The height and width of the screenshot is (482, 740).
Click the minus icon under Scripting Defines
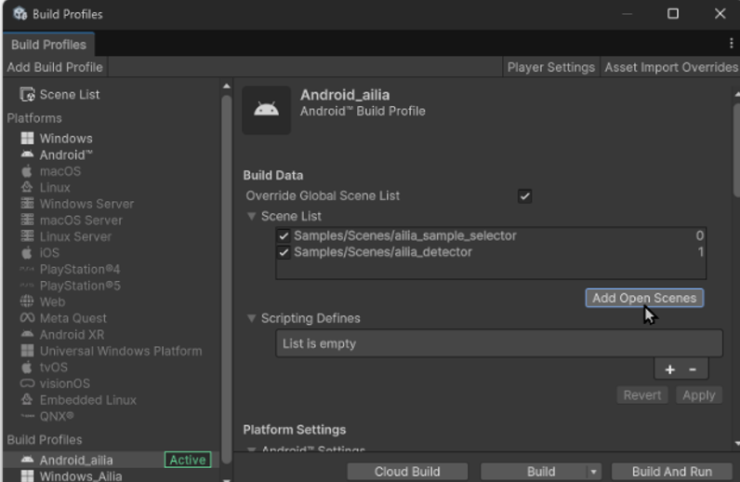pyautogui.click(x=692, y=370)
